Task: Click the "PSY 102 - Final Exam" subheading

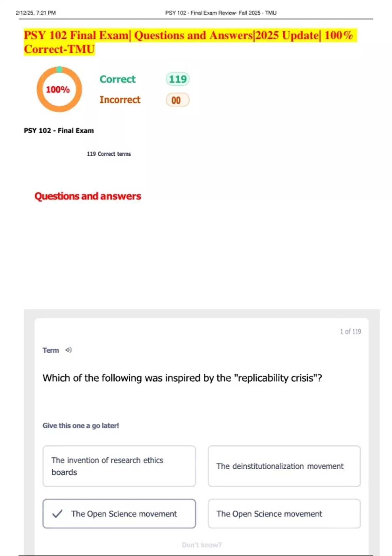Action: 59,130
